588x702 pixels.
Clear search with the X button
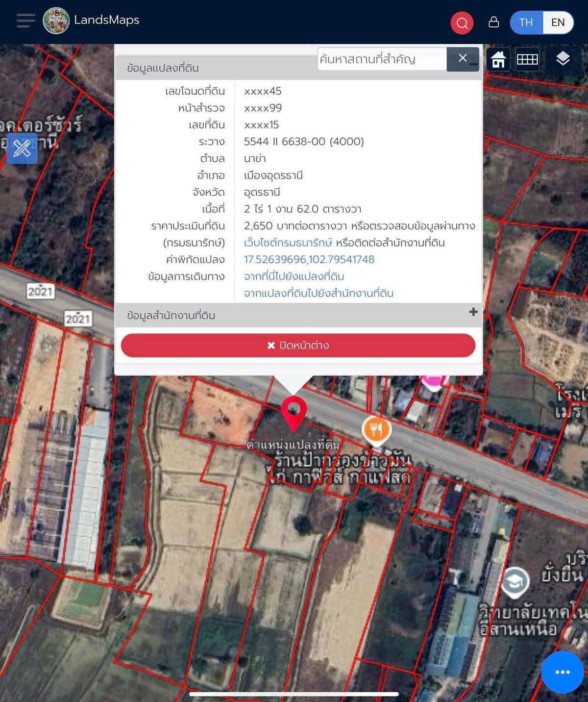click(463, 59)
